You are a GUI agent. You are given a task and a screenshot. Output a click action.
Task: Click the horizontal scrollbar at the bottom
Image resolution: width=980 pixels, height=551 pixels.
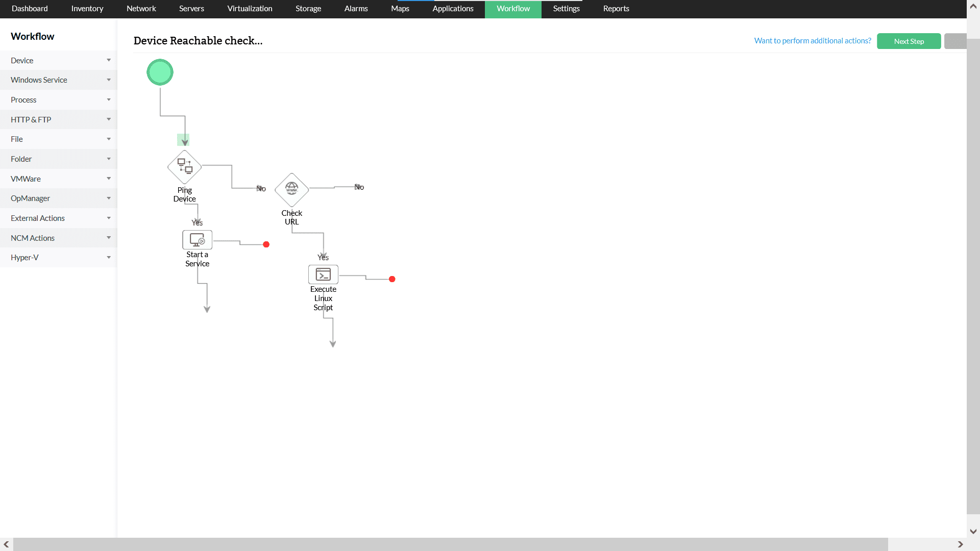(x=449, y=544)
